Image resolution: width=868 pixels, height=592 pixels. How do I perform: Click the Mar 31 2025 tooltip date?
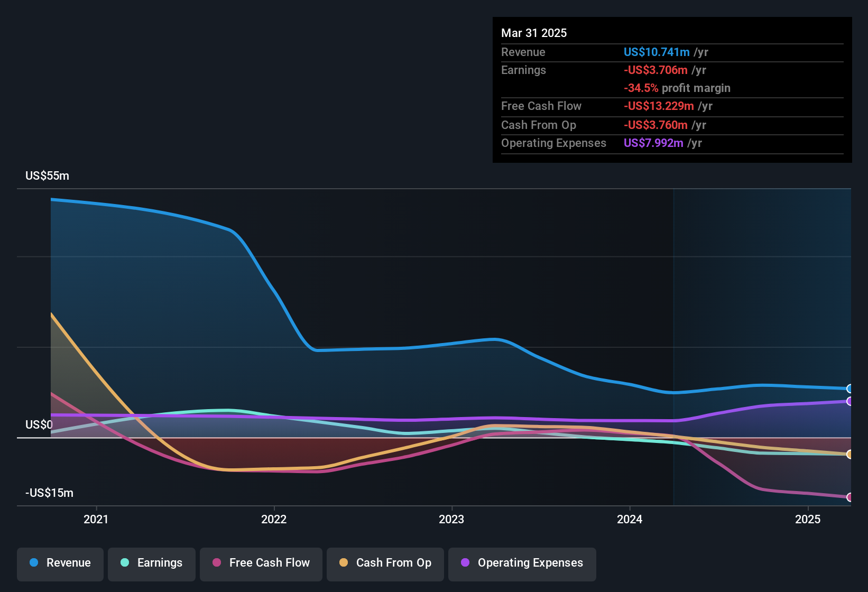pos(534,33)
